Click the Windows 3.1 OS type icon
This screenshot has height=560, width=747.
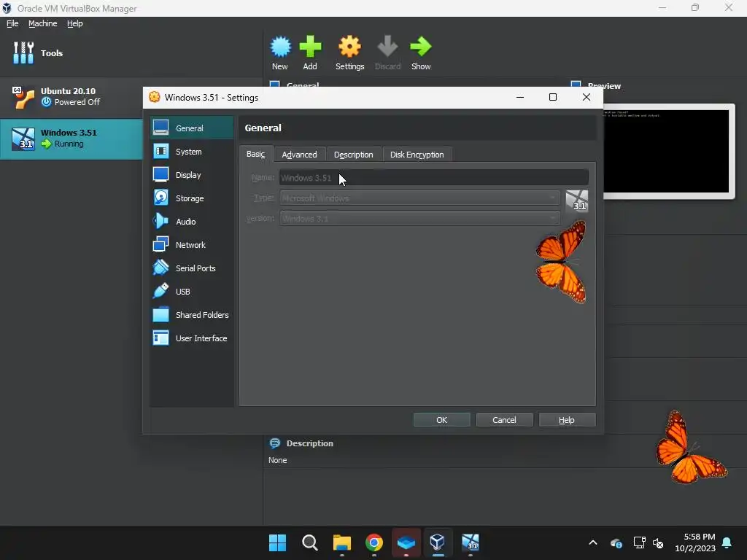pyautogui.click(x=577, y=201)
